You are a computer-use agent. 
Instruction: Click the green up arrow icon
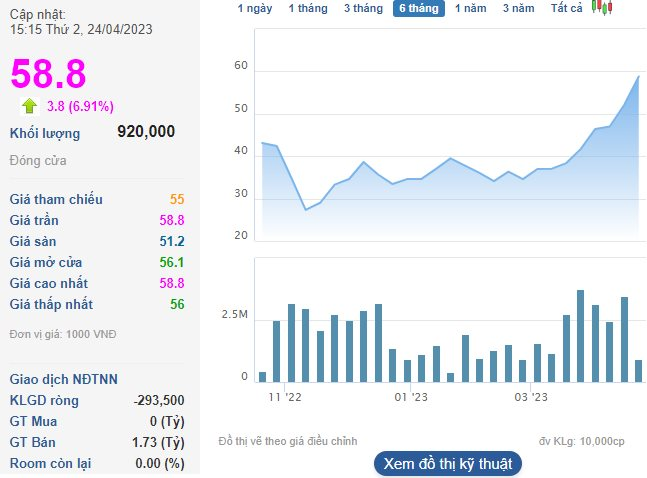[x=29, y=106]
